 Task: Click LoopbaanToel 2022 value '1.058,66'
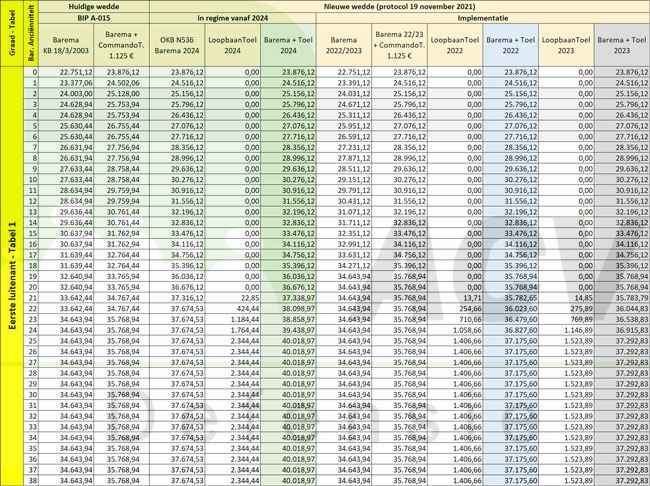[x=468, y=330]
